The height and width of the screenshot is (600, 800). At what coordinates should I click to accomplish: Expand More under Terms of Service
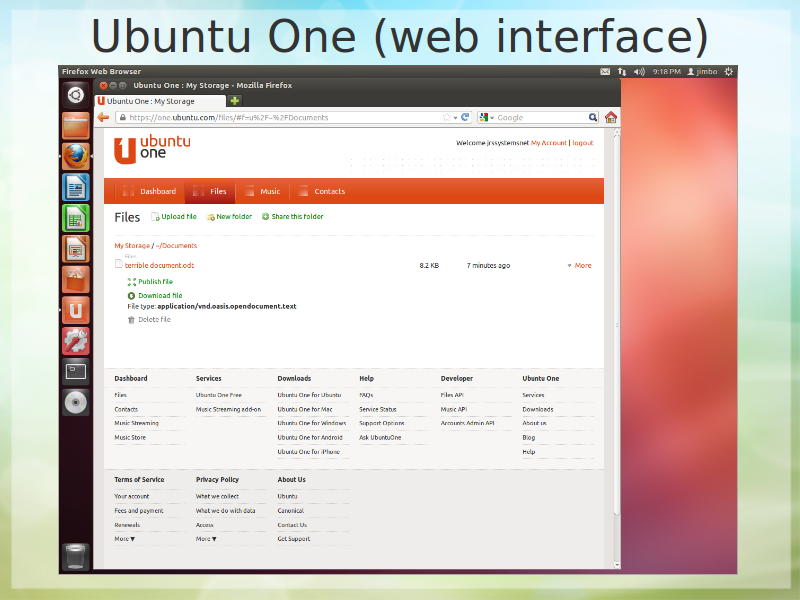[x=124, y=539]
